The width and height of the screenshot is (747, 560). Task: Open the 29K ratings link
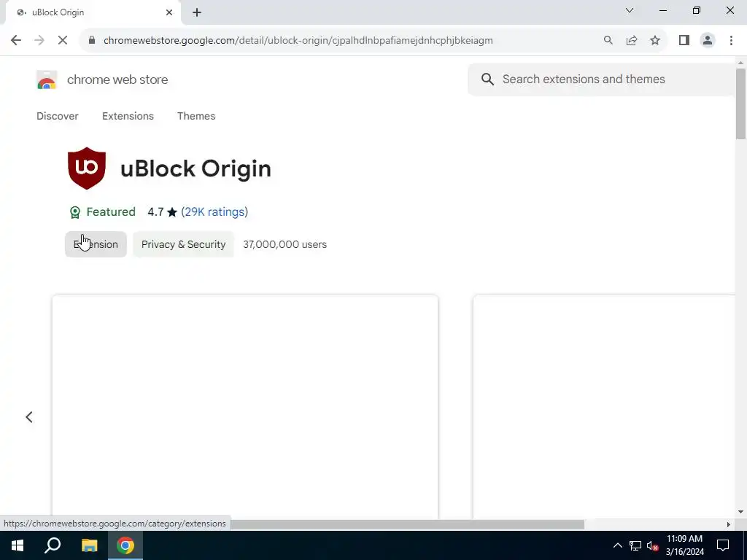pyautogui.click(x=214, y=212)
